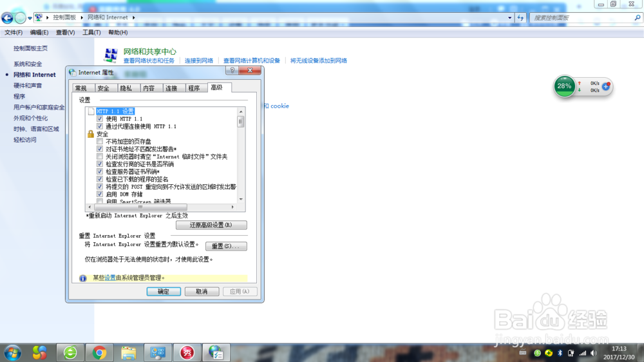Click the battery power tray icon

point(571,353)
